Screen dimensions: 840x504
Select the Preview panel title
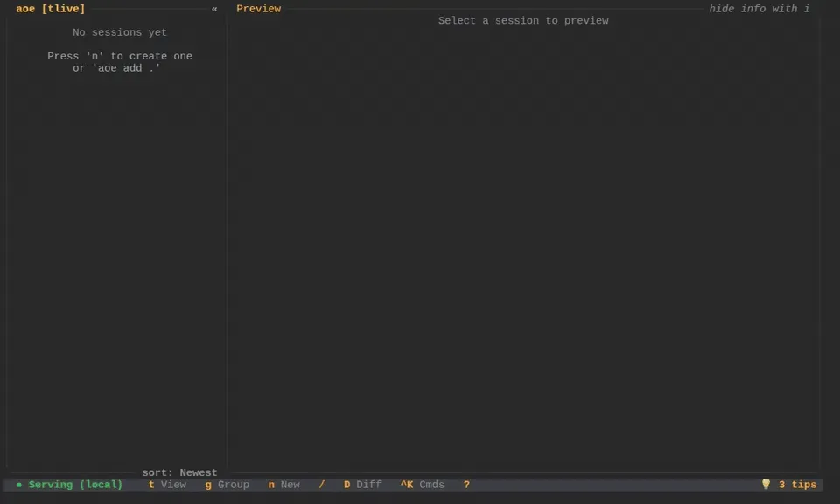(259, 9)
